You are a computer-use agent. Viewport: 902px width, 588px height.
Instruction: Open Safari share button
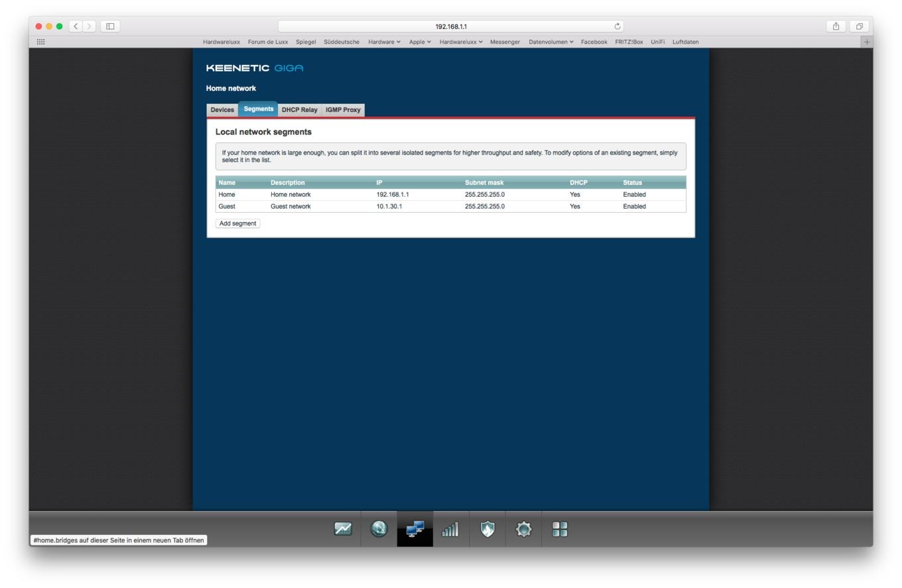click(x=836, y=27)
